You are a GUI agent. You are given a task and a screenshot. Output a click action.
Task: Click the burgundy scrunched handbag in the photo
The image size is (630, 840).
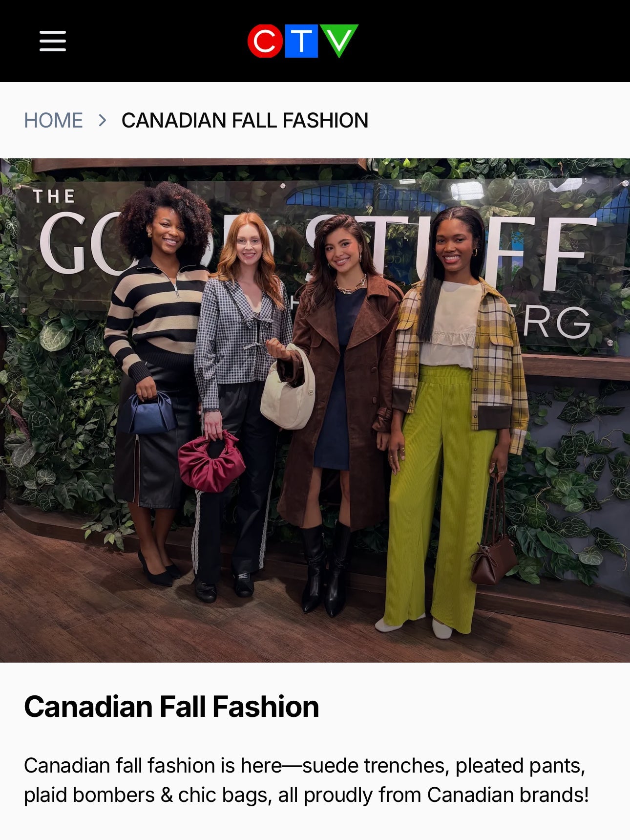pyautogui.click(x=211, y=462)
